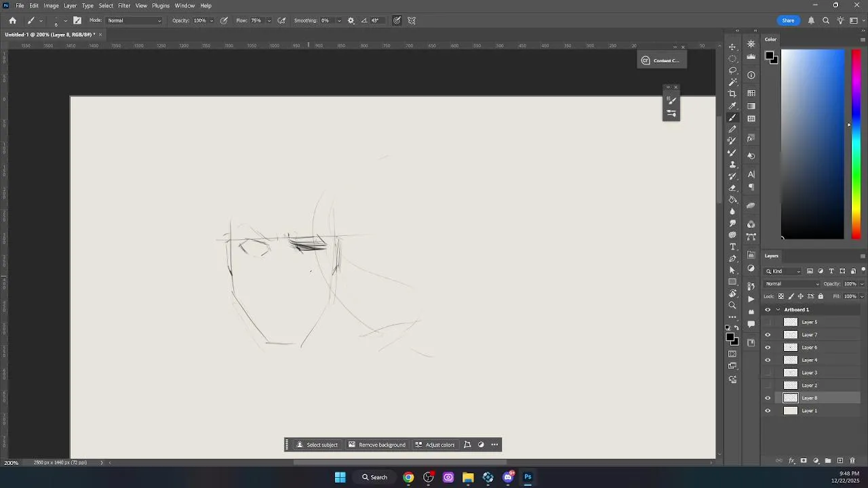Select the Lasso tool

pyautogui.click(x=732, y=70)
